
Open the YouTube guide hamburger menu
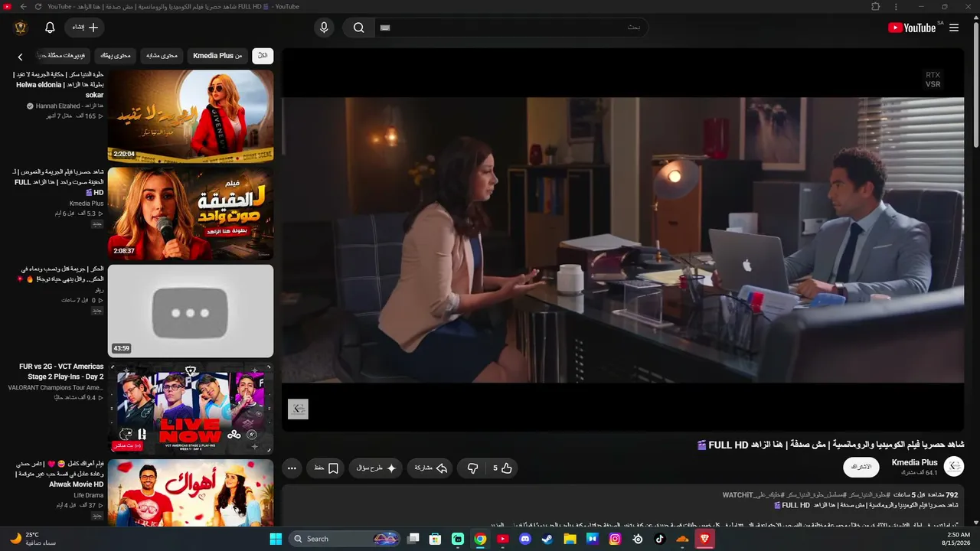pos(954,28)
